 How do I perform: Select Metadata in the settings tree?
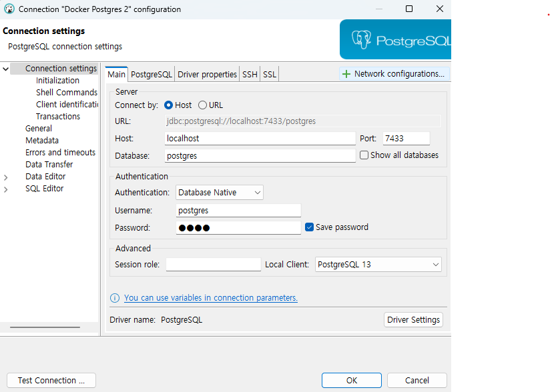click(42, 141)
